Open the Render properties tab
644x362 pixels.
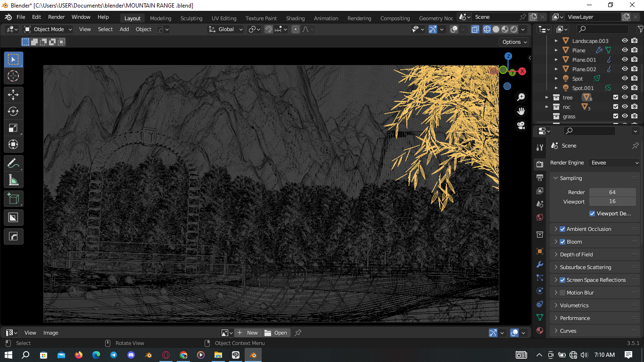540,165
